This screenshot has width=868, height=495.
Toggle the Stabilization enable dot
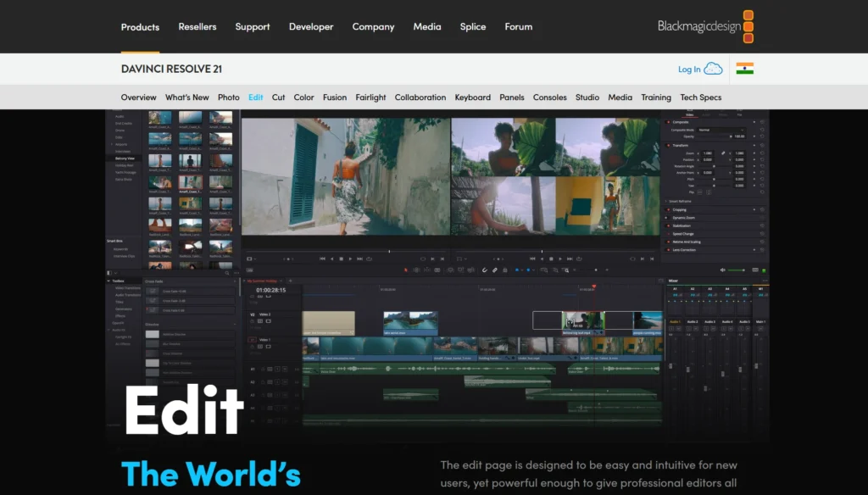point(668,226)
